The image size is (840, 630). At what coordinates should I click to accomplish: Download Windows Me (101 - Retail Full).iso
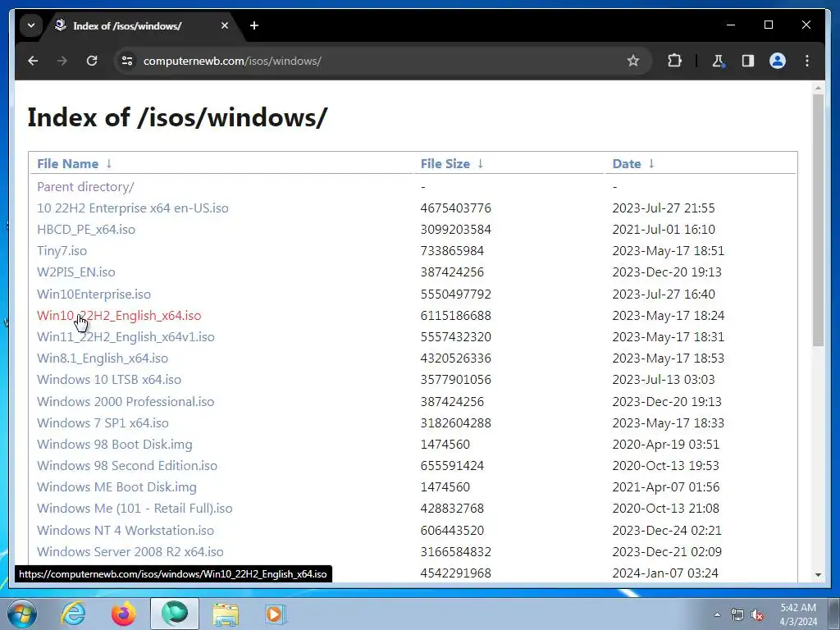point(135,509)
